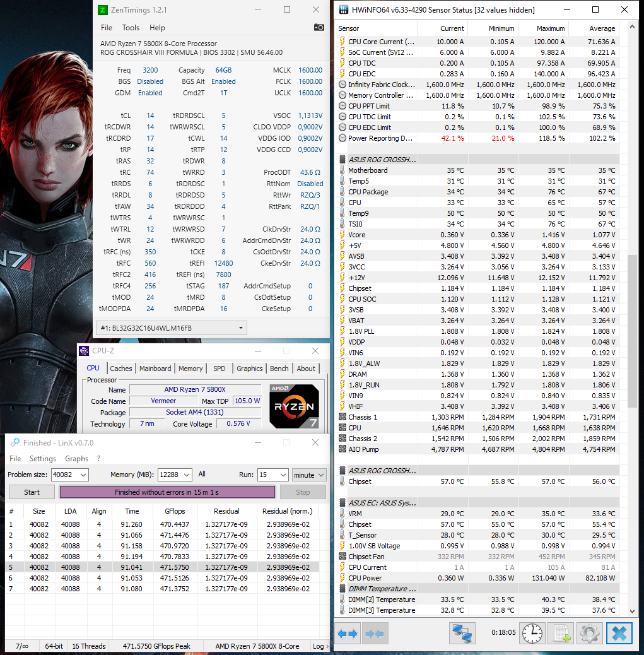Click the HWiNFO scroll down arrow
The width and height of the screenshot is (644, 655).
point(632,611)
